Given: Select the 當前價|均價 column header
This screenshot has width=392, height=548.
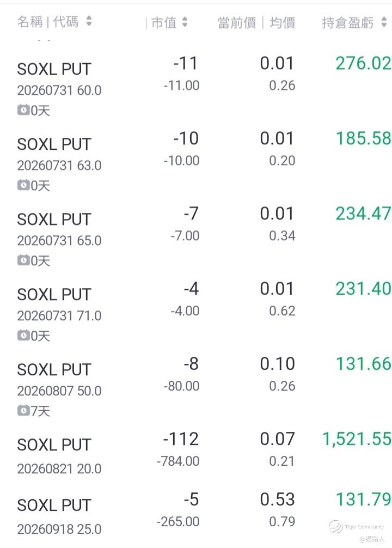Looking at the screenshot, I should click(x=256, y=23).
